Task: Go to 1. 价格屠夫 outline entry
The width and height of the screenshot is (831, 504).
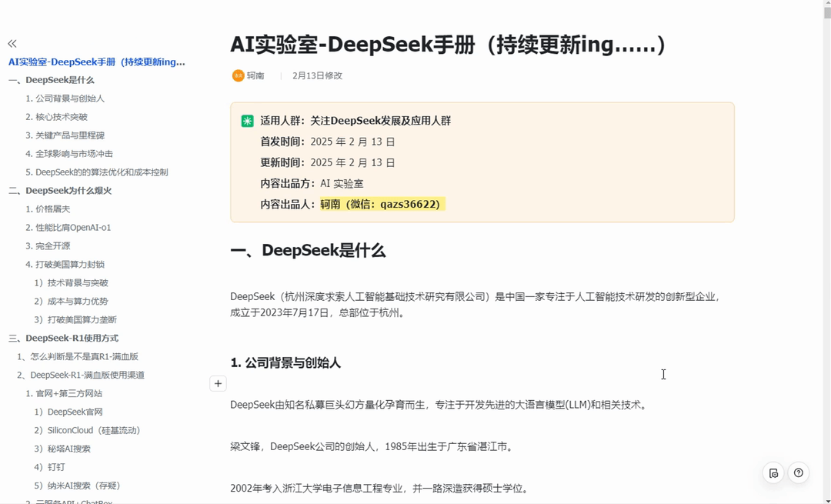Action: coord(48,209)
